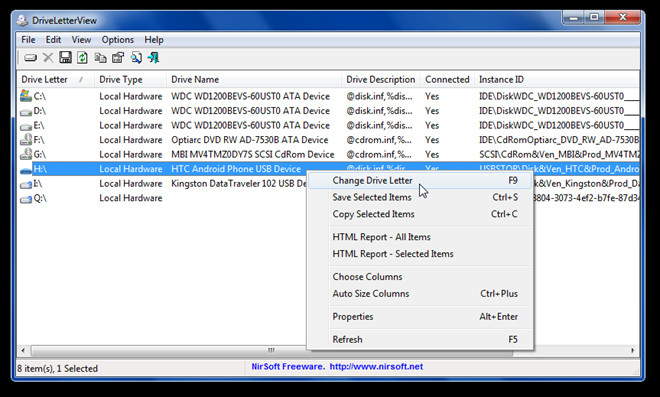Open Choose Columns from context menu
The width and height of the screenshot is (660, 397).
click(421, 277)
